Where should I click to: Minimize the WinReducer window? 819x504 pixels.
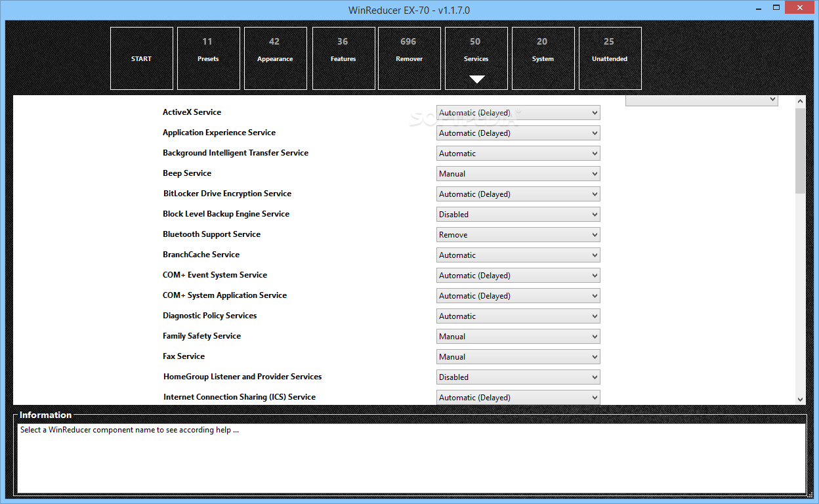click(758, 7)
